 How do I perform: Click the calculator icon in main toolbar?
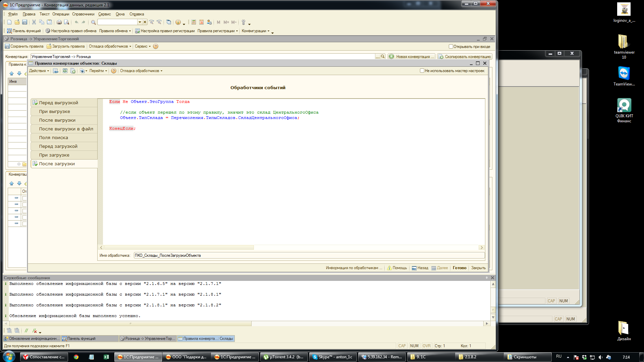point(194,22)
